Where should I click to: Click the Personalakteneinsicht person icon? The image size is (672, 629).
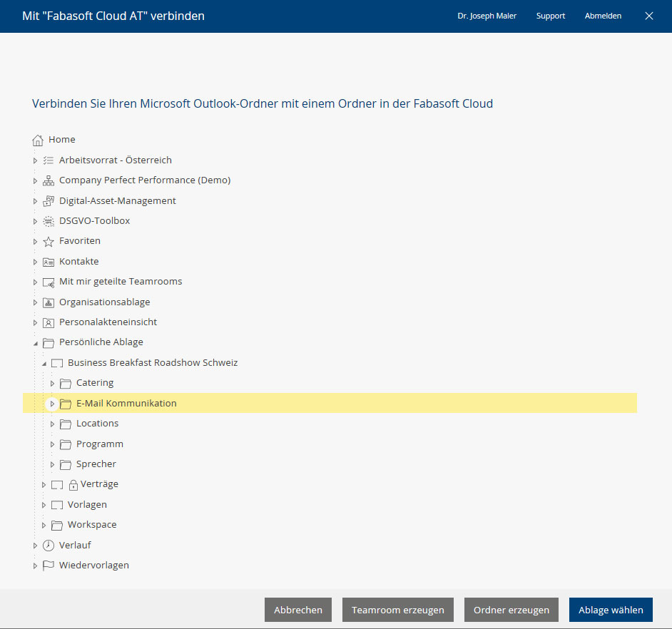(x=49, y=322)
